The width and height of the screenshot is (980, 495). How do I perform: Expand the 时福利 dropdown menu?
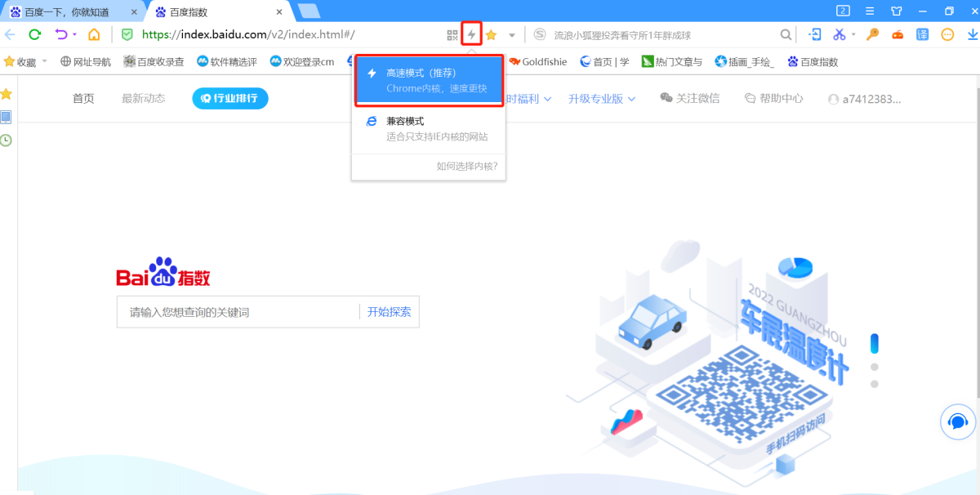tap(529, 99)
